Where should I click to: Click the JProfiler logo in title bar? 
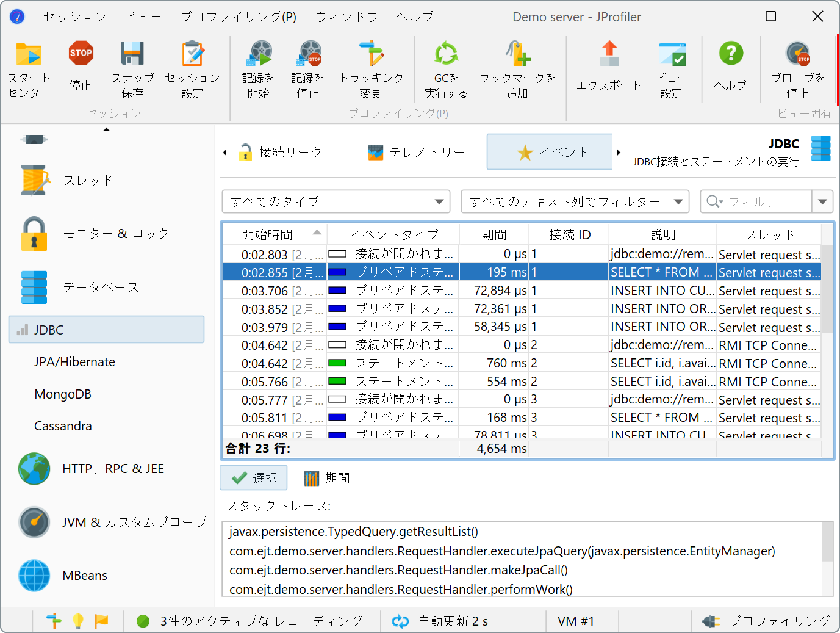pyautogui.click(x=17, y=16)
